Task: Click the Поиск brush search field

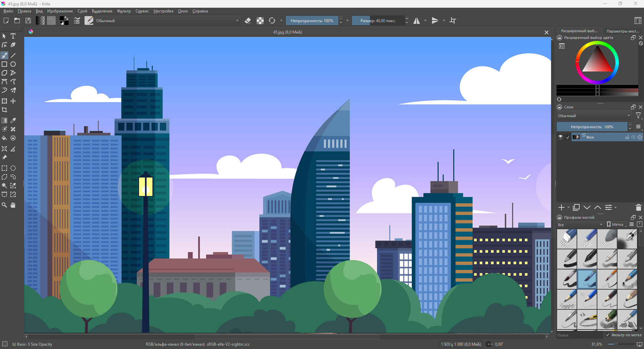Action: click(x=580, y=335)
